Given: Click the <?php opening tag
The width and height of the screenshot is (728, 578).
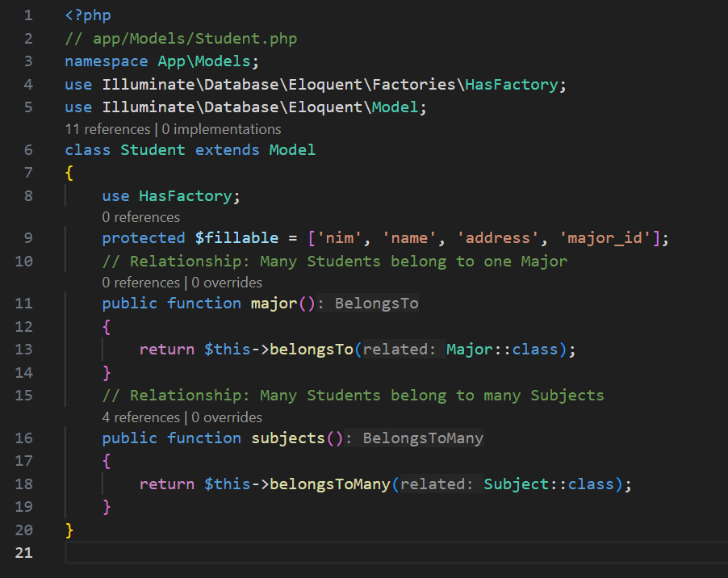Looking at the screenshot, I should 88,15.
